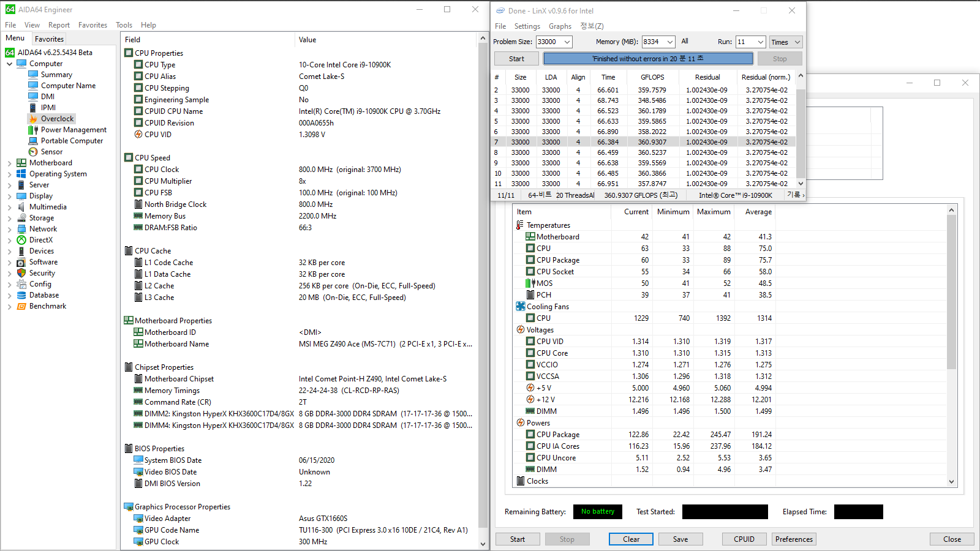Expand the Benchmark tree node
The height and width of the screenshot is (551, 980).
[x=9, y=306]
